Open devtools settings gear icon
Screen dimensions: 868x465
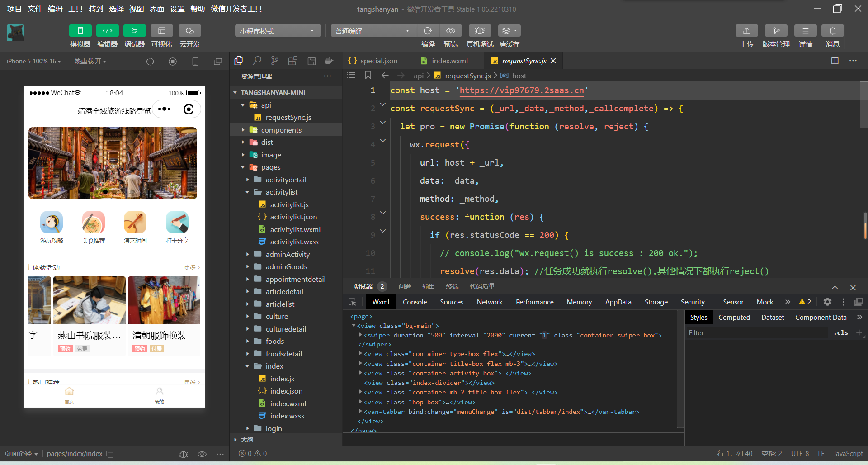click(827, 302)
